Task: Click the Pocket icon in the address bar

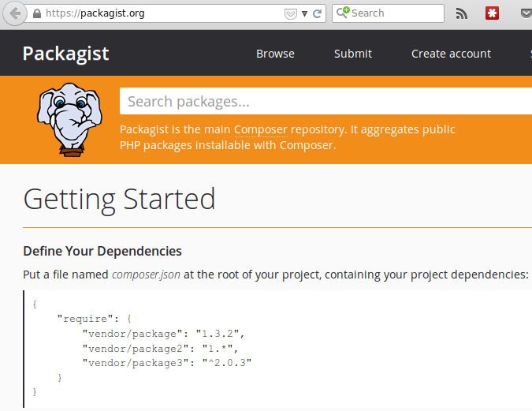Action: coord(290,13)
